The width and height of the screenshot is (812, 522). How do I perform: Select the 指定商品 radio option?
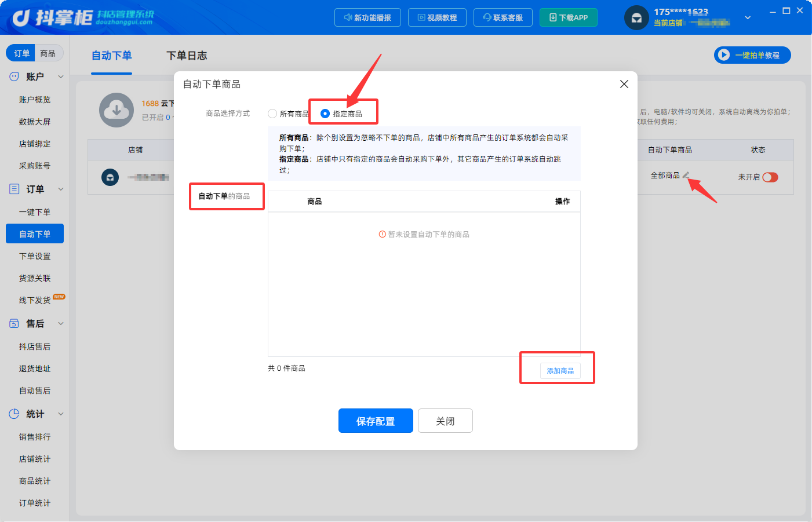325,114
